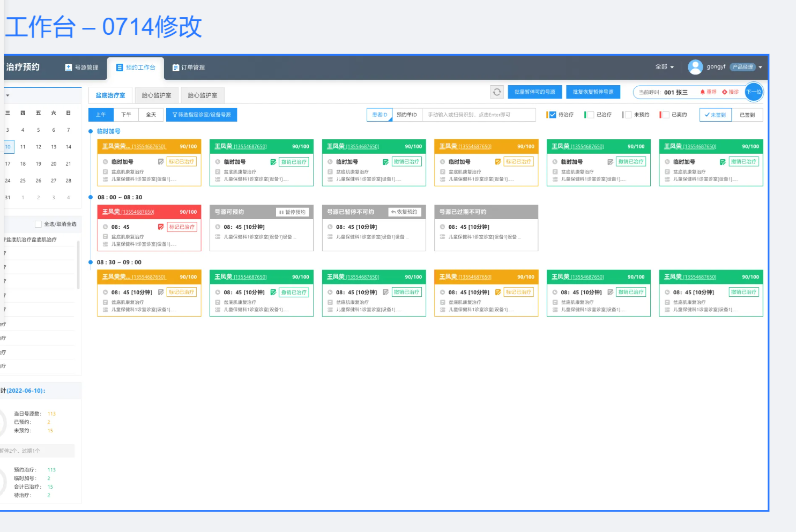This screenshot has height=532, width=796.
Task: Click the timeline dot beside 临时加号 heading
Action: pyautogui.click(x=91, y=131)
